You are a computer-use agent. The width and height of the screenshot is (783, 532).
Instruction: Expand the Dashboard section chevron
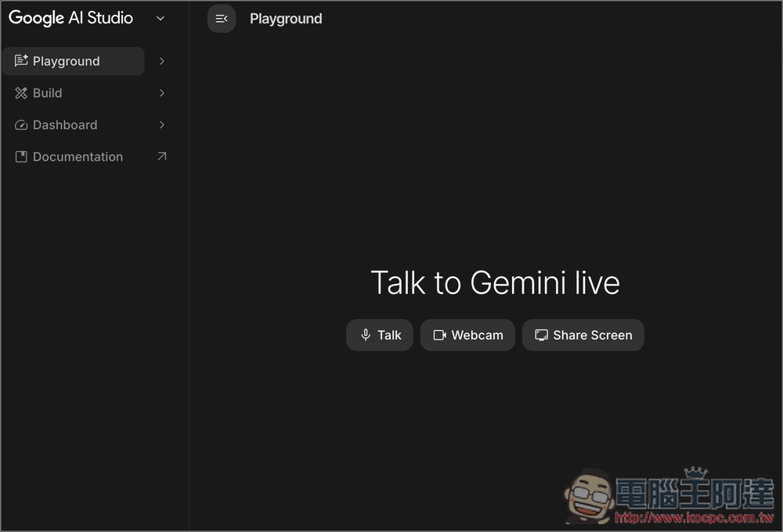click(161, 124)
